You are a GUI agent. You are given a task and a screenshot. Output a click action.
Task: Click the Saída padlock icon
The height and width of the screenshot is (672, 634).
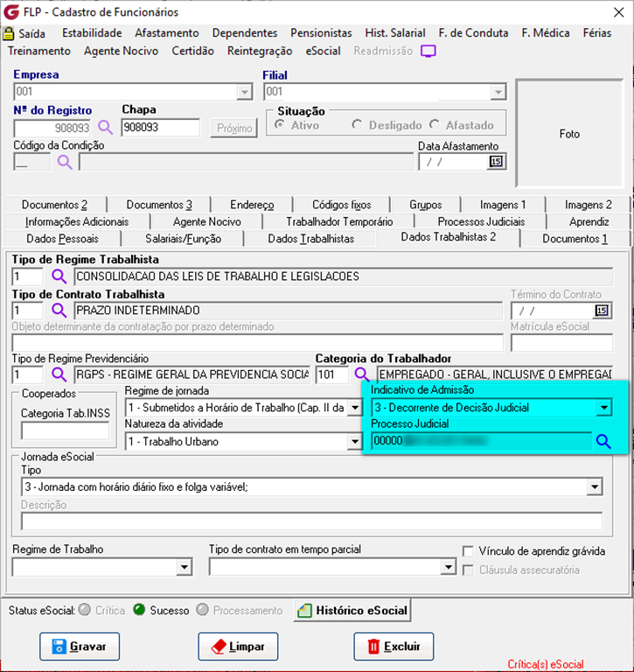pos(8,33)
